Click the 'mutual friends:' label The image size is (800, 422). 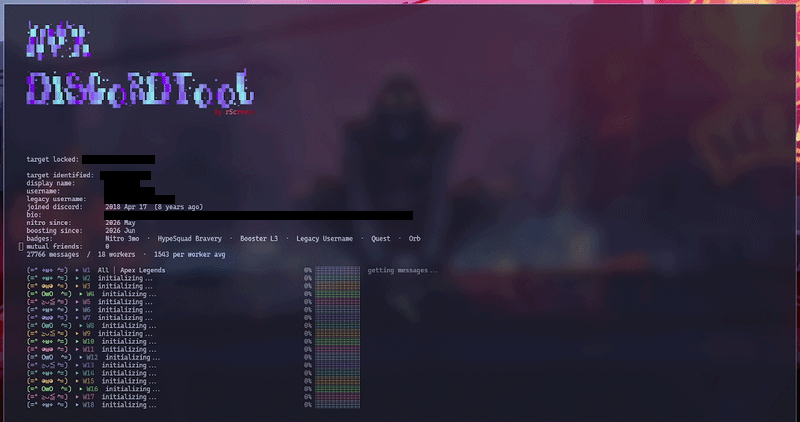[54, 246]
